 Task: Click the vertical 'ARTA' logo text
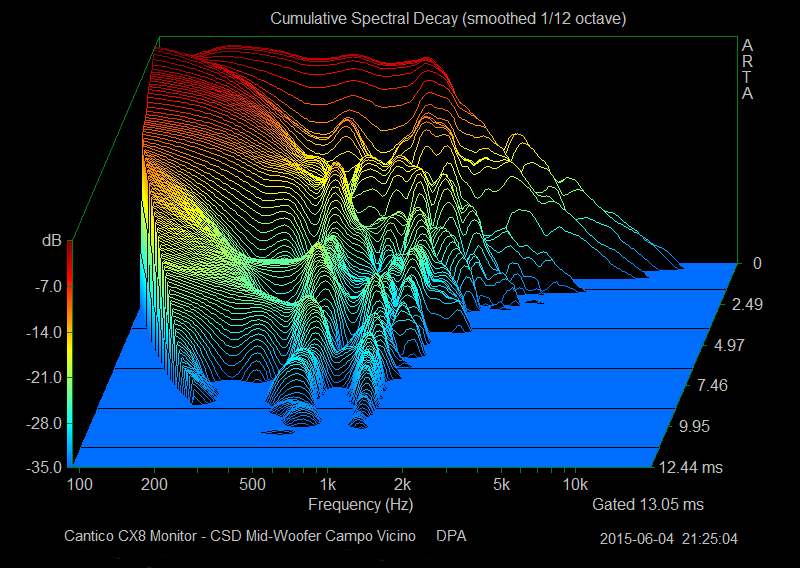pyautogui.click(x=747, y=70)
